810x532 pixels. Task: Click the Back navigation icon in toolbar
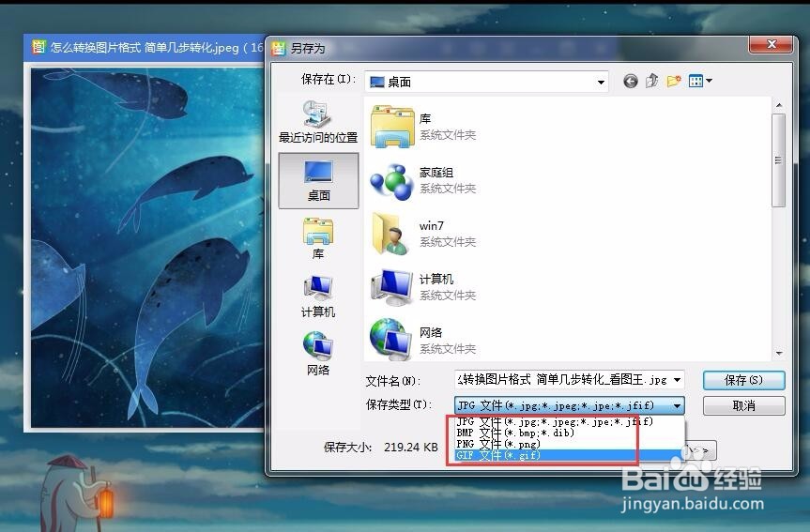[630, 81]
